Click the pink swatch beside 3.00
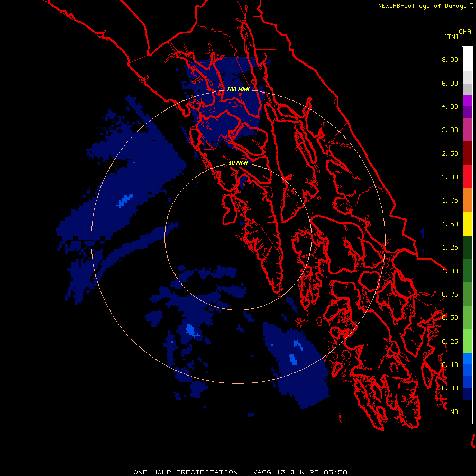The width and height of the screenshot is (476, 476). click(x=467, y=130)
